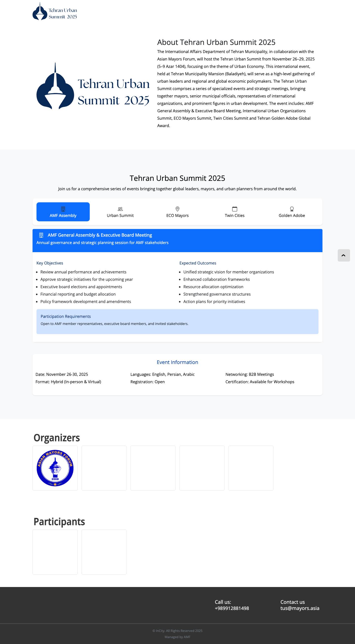Open the Asian Mayors Forum organizer logo

click(x=55, y=468)
